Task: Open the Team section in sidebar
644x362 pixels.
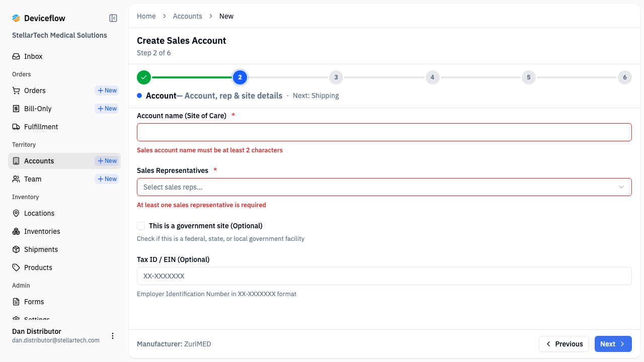Action: click(33, 179)
